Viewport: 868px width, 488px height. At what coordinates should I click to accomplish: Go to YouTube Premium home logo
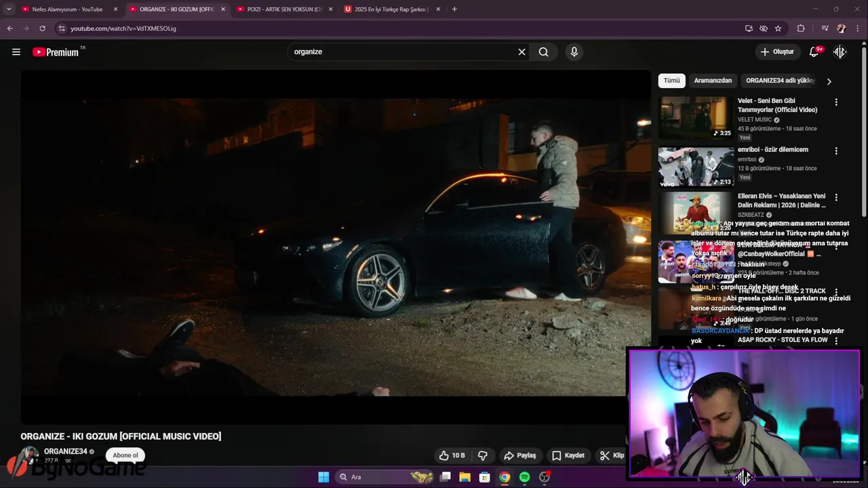56,52
